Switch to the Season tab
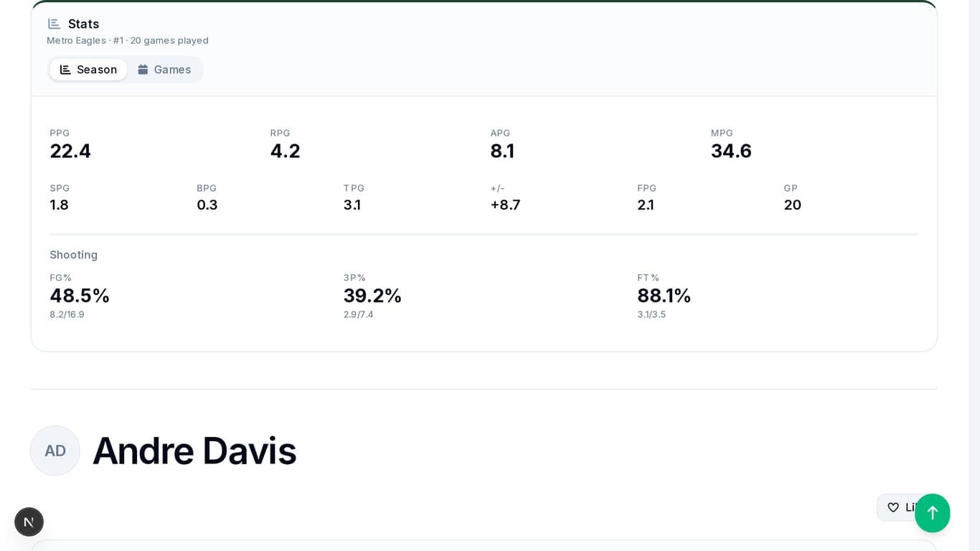 tap(88, 70)
